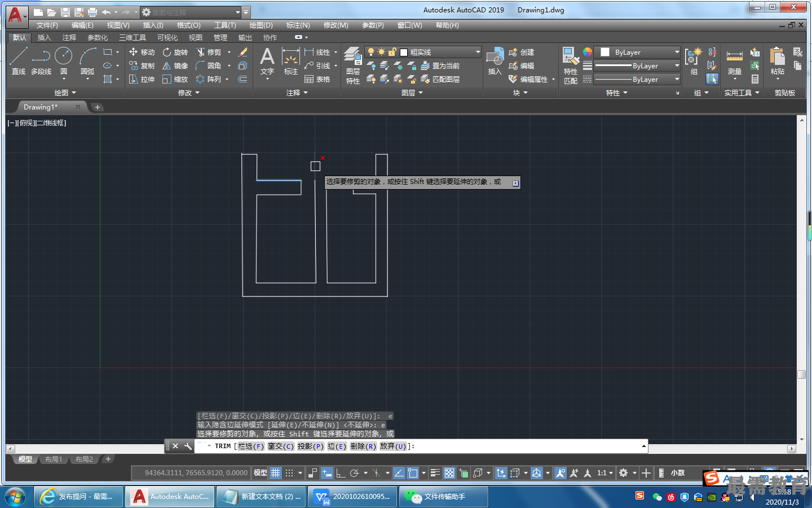Click the 旋转 (Rotate) tool
This screenshot has width=812, height=508.
pos(175,52)
